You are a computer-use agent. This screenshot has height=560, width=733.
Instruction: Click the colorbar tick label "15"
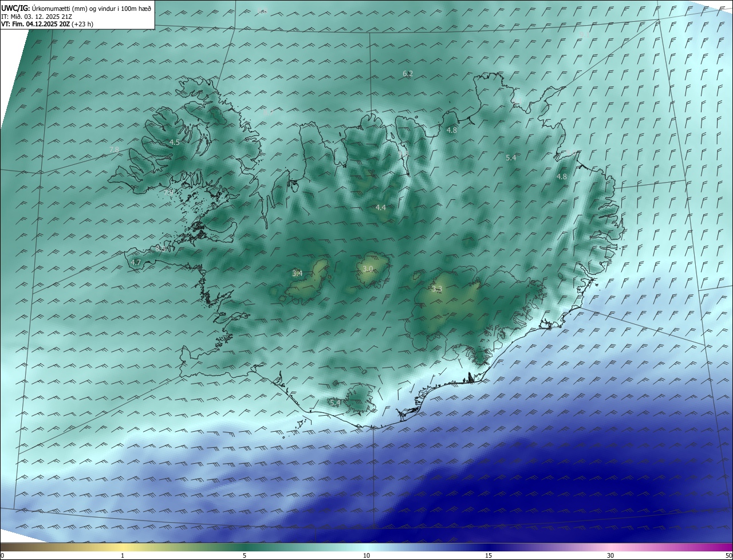tap(488, 555)
